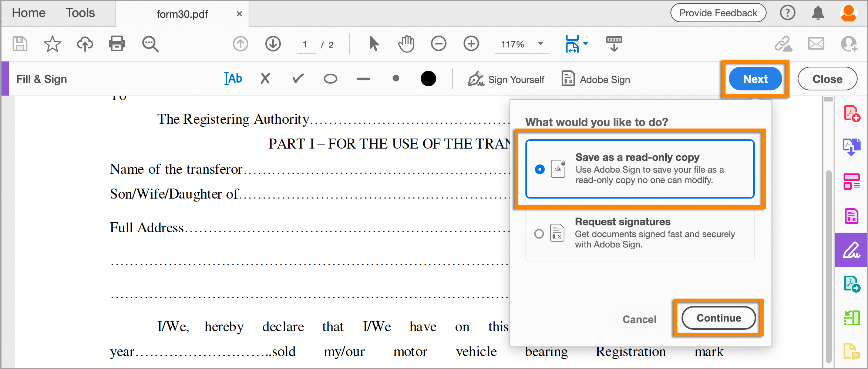Viewport: 868px width, 369px height.
Task: Select Save as a read-only copy option
Action: pyautogui.click(x=640, y=169)
